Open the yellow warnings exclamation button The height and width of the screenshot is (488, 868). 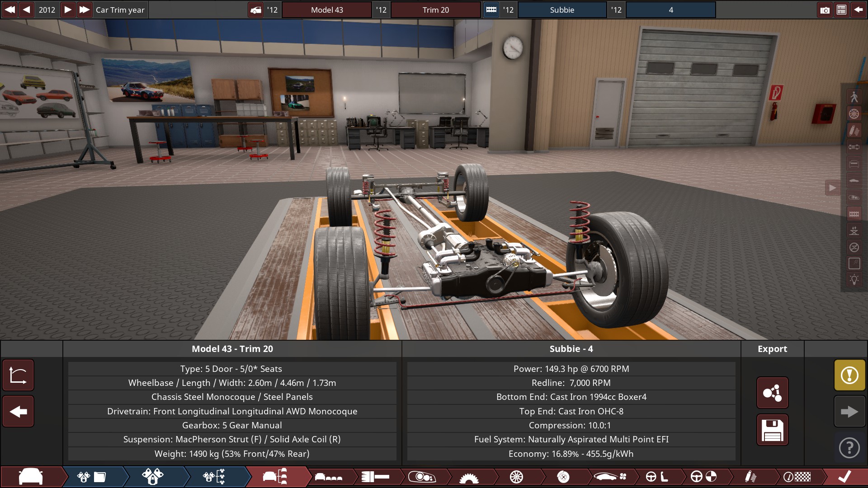click(849, 375)
